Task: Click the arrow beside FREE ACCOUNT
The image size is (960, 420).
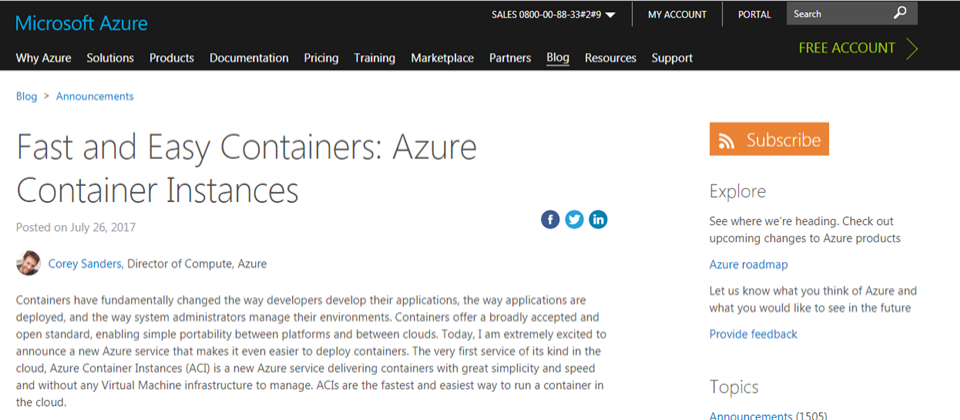Action: 911,48
